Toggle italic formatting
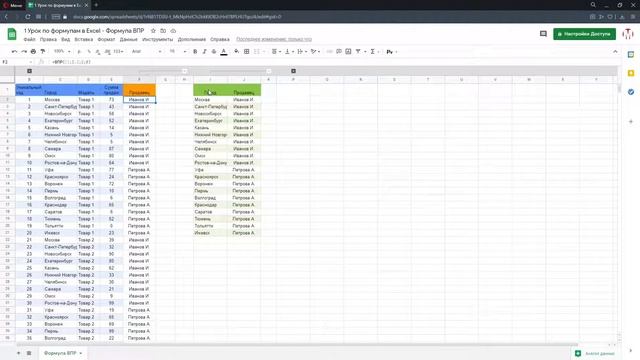 pyautogui.click(x=204, y=51)
